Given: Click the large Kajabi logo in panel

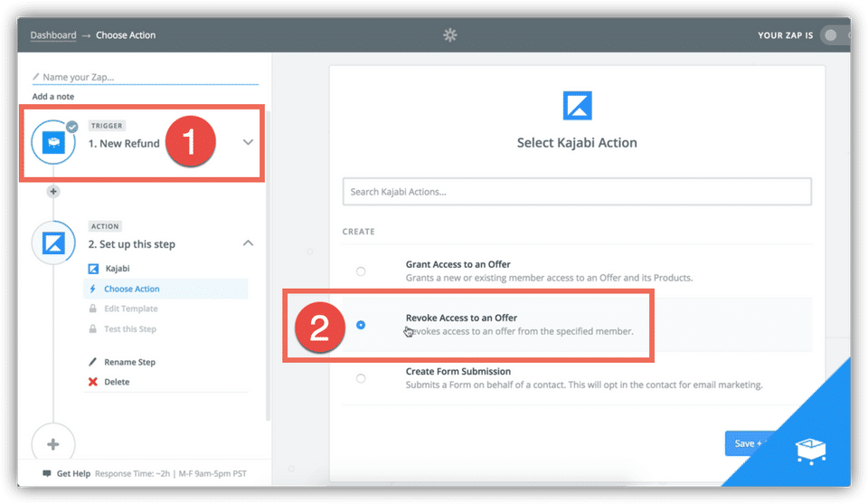Looking at the screenshot, I should [x=577, y=105].
